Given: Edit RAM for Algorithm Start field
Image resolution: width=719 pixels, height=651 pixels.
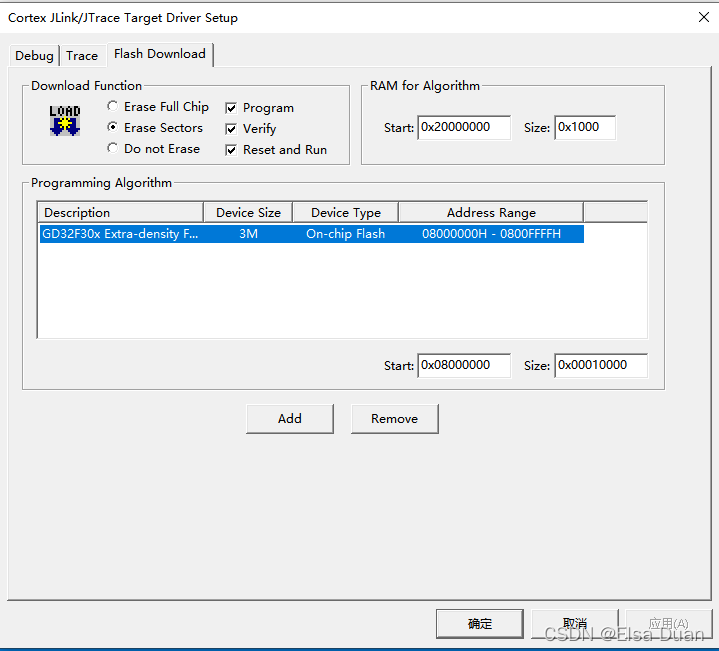Looking at the screenshot, I should [x=464, y=127].
